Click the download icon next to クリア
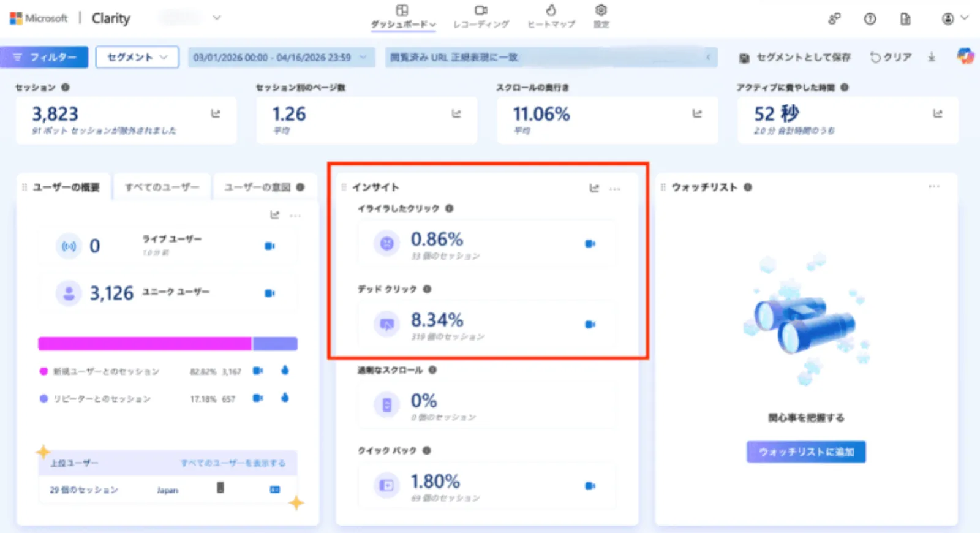Viewport: 980px width, 533px height. point(932,57)
